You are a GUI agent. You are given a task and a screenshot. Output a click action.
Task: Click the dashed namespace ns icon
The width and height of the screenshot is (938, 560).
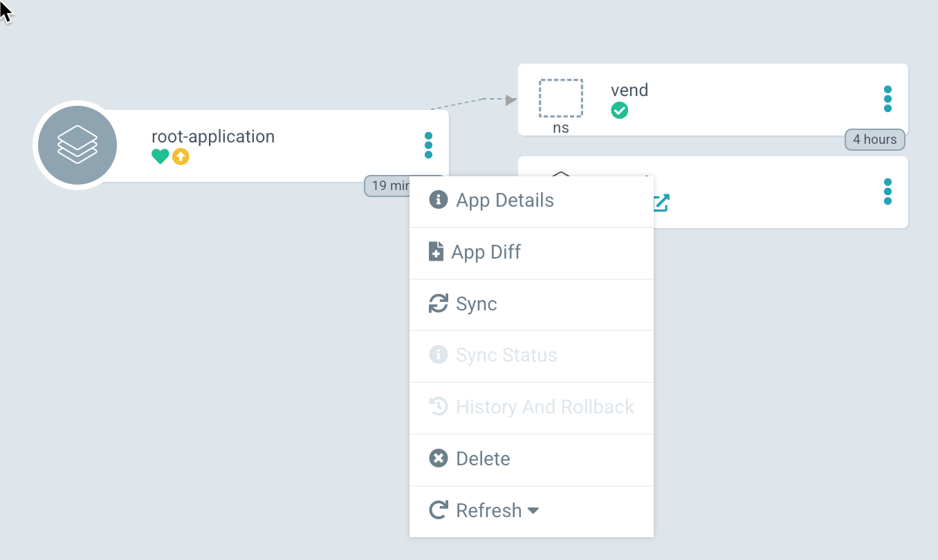(x=560, y=98)
